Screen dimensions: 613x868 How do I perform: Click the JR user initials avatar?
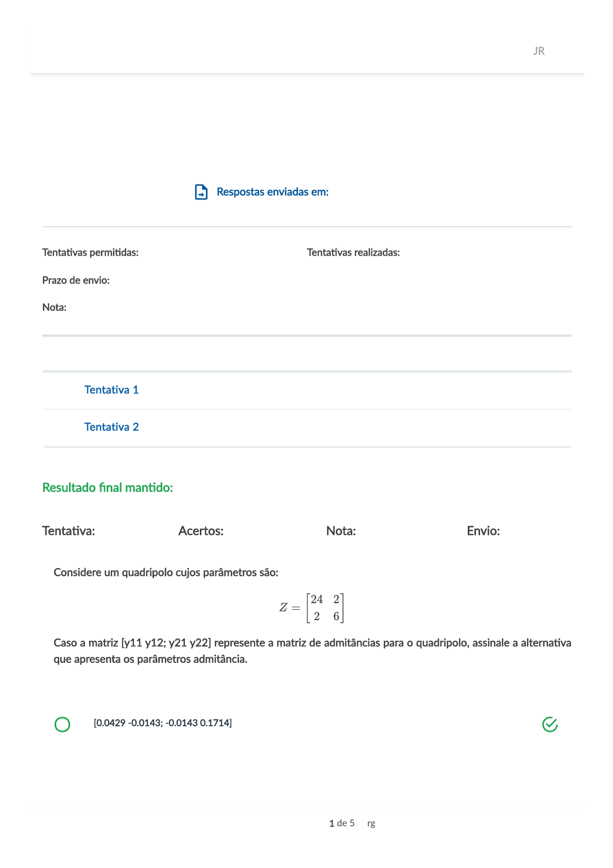539,51
